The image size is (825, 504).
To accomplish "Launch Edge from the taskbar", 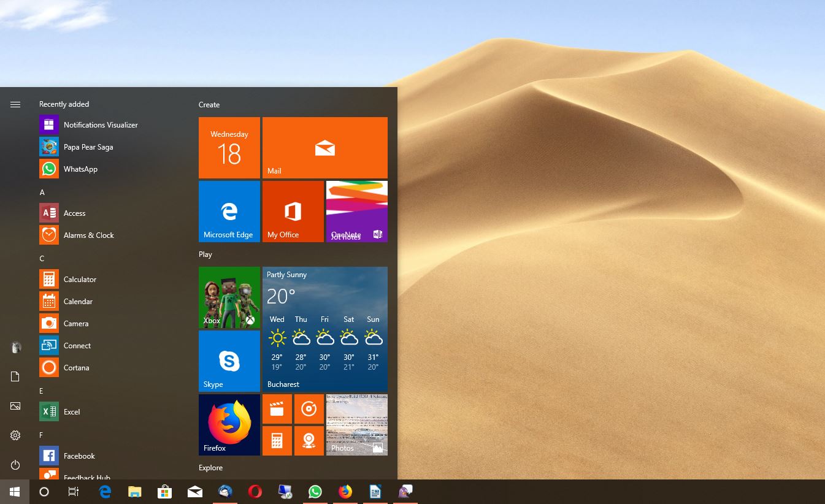I will [106, 492].
